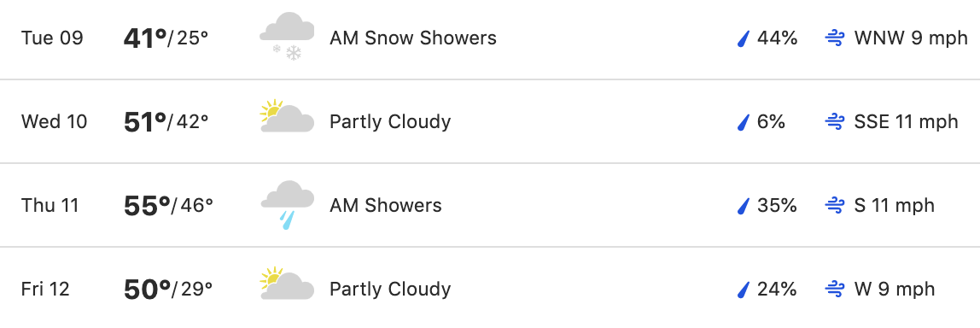Click the snow cloud icon for Tue 09

tap(287, 38)
